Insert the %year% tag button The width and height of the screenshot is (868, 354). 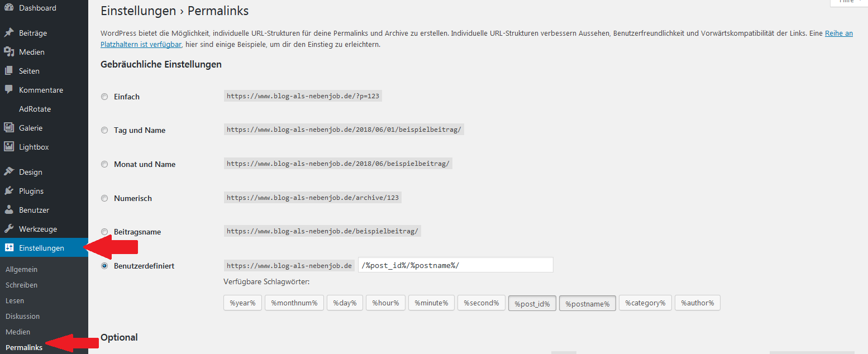[242, 303]
